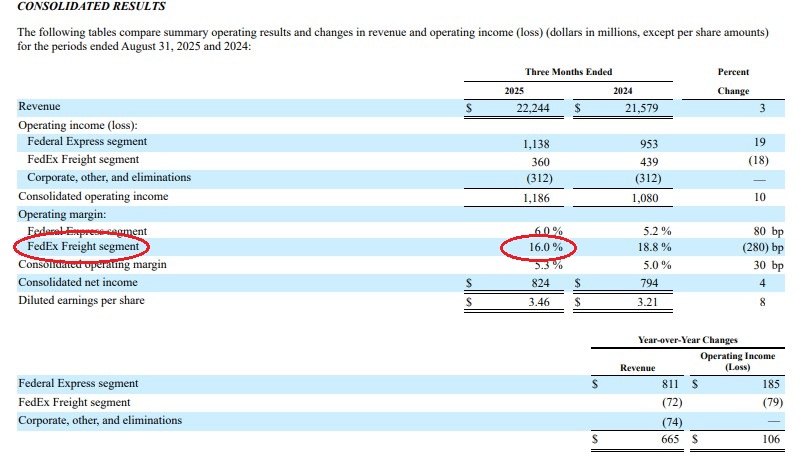Select the 2025 revenue value 22,244
This screenshot has width=798, height=468.
tap(533, 108)
